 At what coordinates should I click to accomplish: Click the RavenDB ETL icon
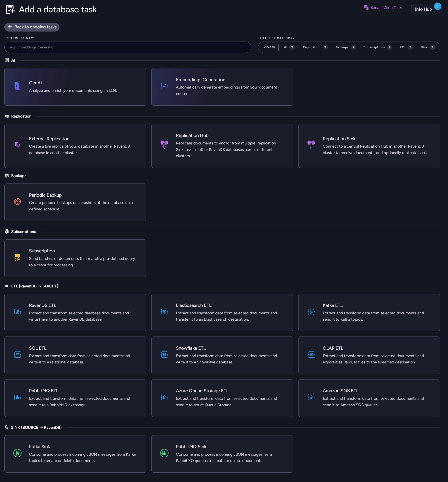17,311
